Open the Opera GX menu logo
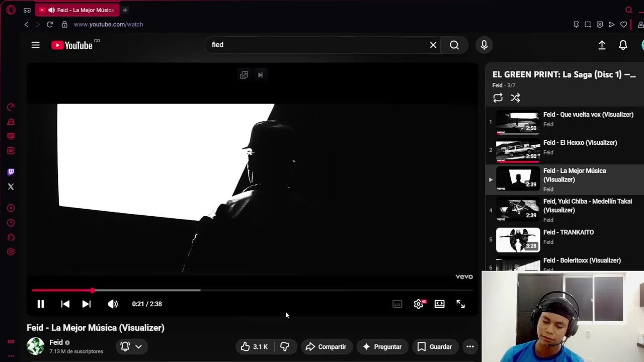Viewport: 644px width, 362px height. [x=11, y=10]
